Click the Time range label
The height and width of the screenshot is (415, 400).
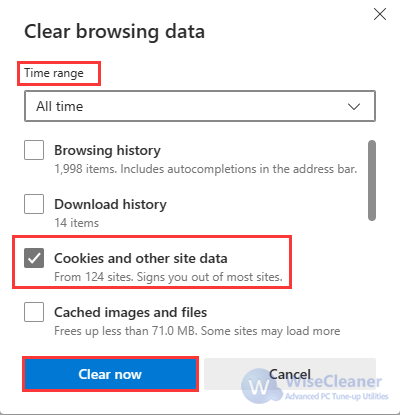click(54, 73)
